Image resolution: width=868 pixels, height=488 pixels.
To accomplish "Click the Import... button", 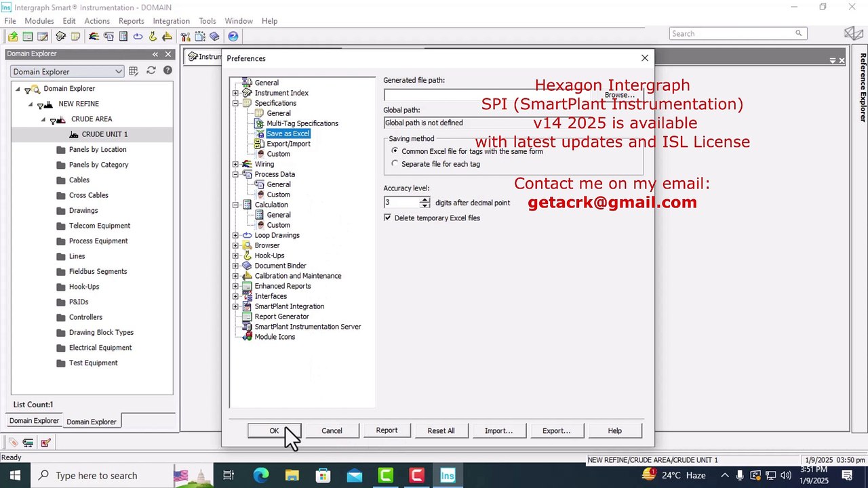I will point(498,430).
